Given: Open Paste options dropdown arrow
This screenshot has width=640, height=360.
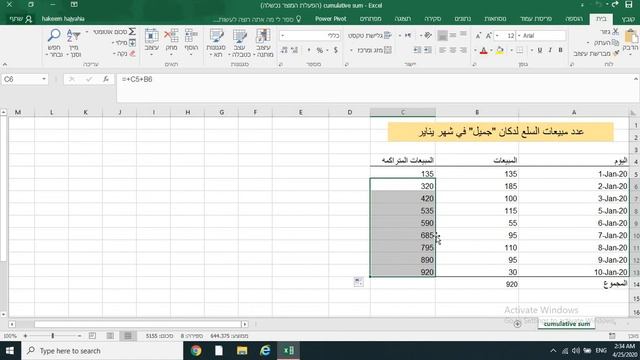Looking at the screenshot, I should (x=631, y=53).
